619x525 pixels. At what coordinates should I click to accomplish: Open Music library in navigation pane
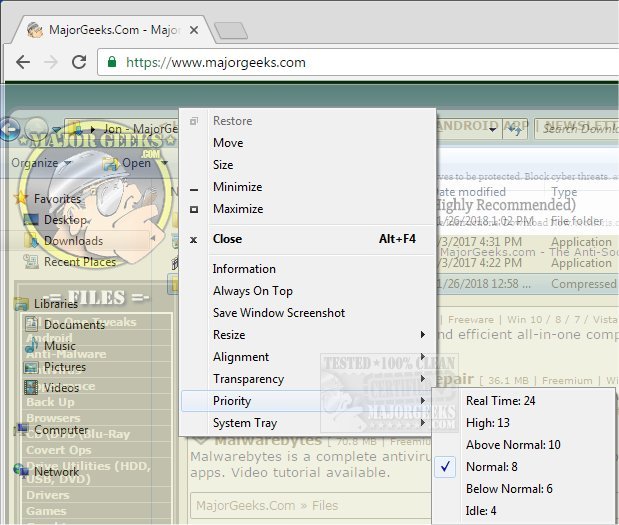[60, 346]
